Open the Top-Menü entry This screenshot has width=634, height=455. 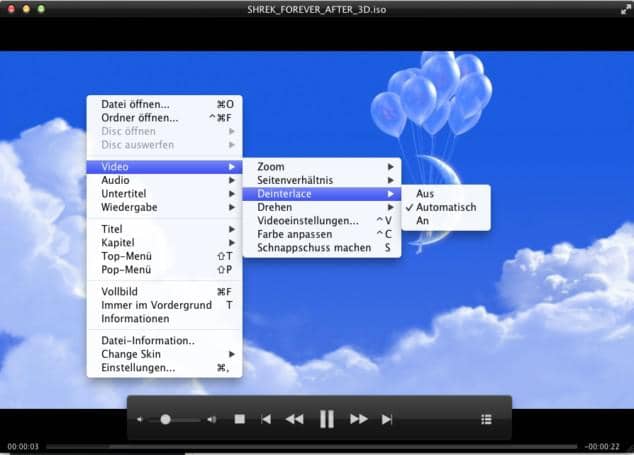click(165, 256)
